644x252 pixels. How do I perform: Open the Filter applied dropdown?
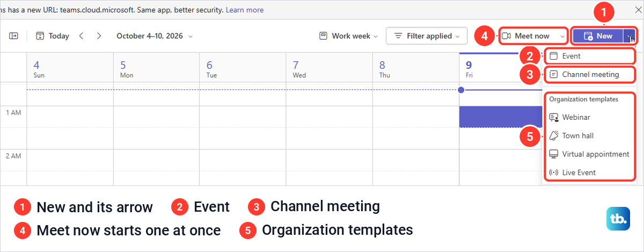[427, 36]
